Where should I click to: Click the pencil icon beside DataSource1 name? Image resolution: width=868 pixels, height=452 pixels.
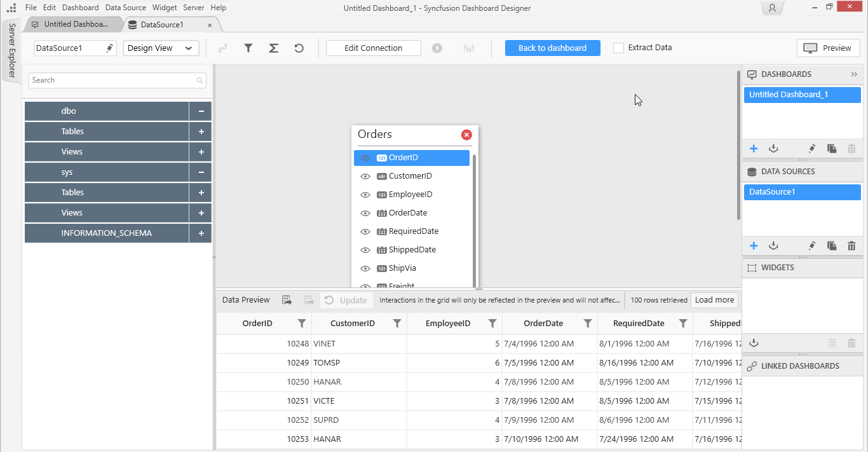pyautogui.click(x=109, y=48)
